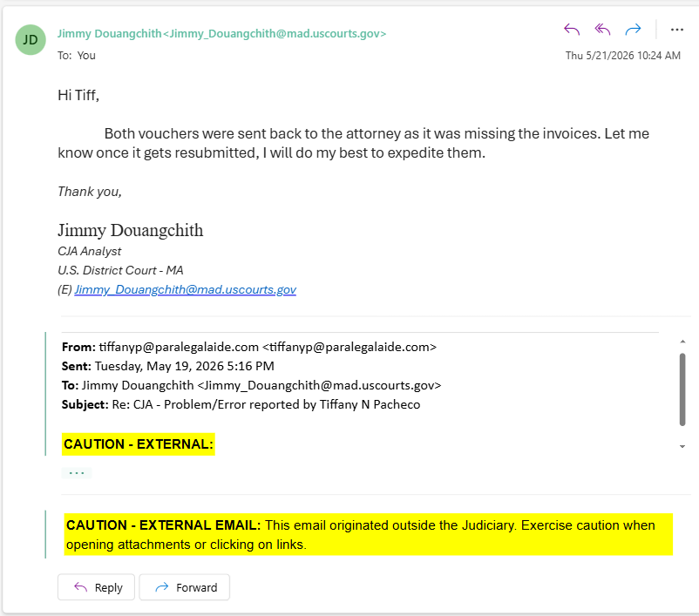Open the more actions ellipsis menu
Viewport: 699px width, 616px height.
click(676, 30)
